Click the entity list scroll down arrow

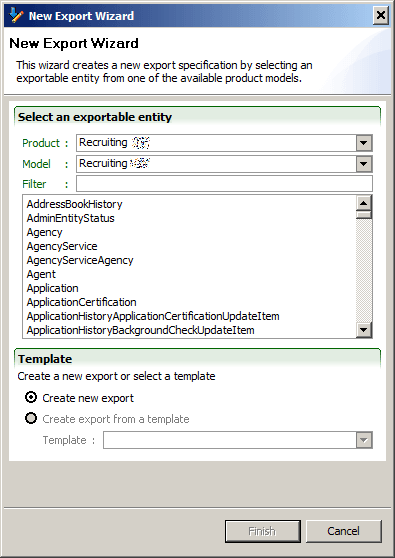(364, 330)
